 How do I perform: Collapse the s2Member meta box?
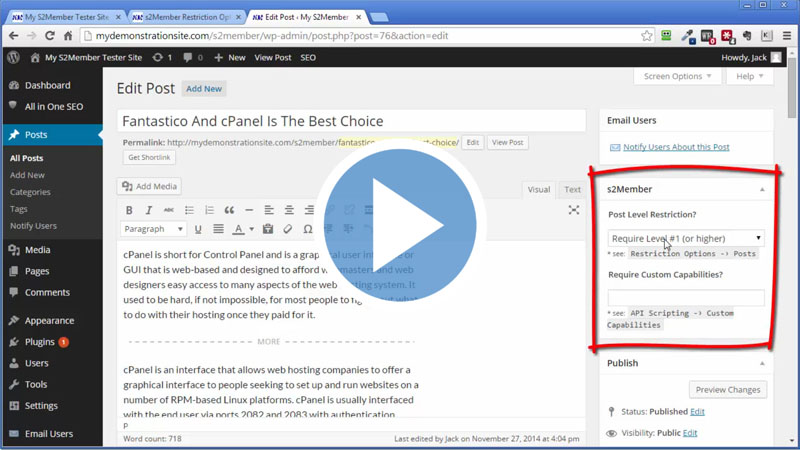point(760,189)
